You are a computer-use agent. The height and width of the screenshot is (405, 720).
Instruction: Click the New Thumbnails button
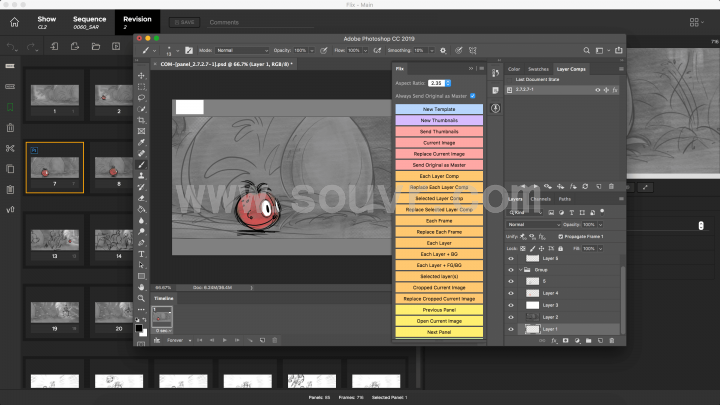click(439, 120)
